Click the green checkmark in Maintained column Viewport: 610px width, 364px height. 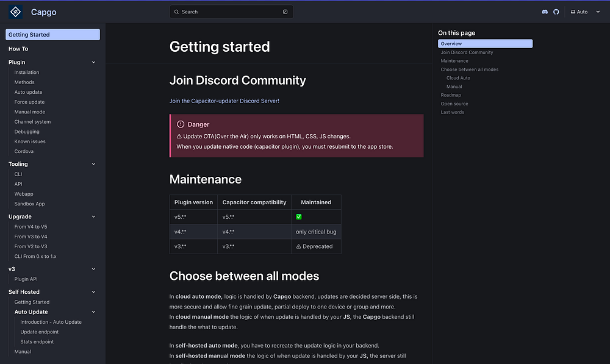pos(299,217)
